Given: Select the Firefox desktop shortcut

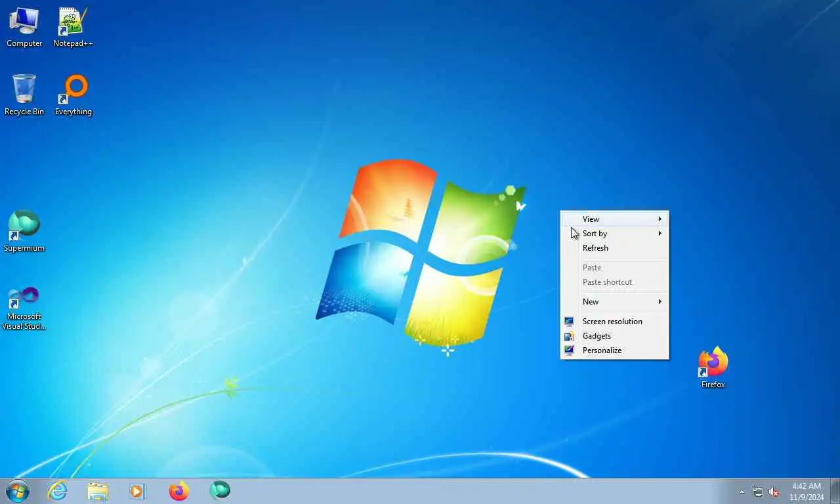Looking at the screenshot, I should 713,368.
